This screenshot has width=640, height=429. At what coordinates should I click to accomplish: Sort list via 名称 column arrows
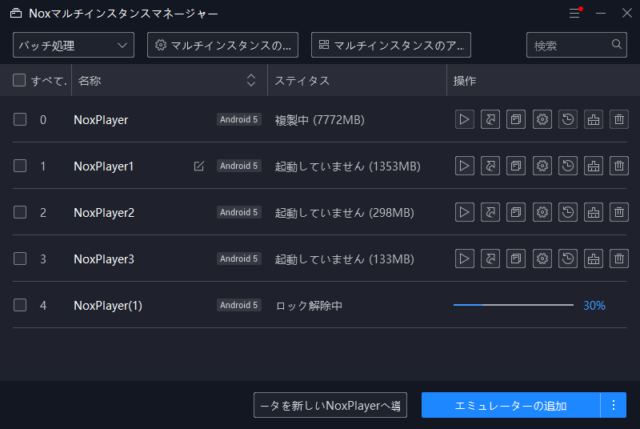coord(251,80)
